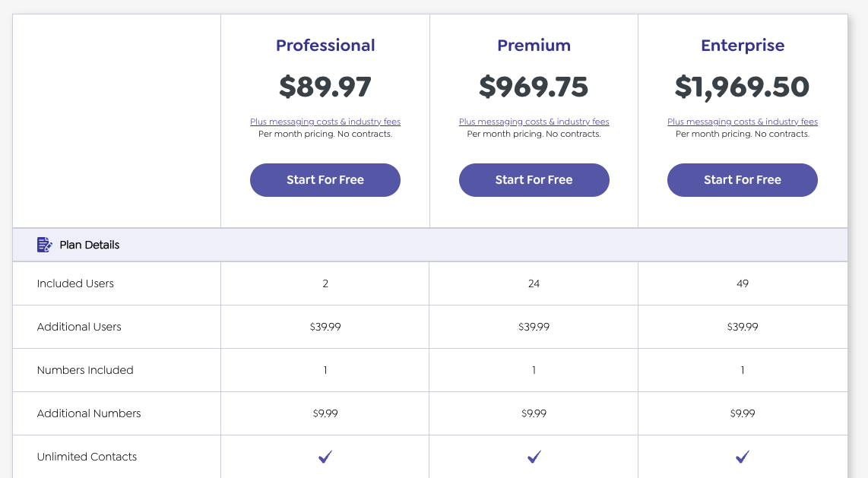This screenshot has height=478, width=868.
Task: Click the Premium plan checkmark for Unlimited Contacts
Action: [534, 456]
